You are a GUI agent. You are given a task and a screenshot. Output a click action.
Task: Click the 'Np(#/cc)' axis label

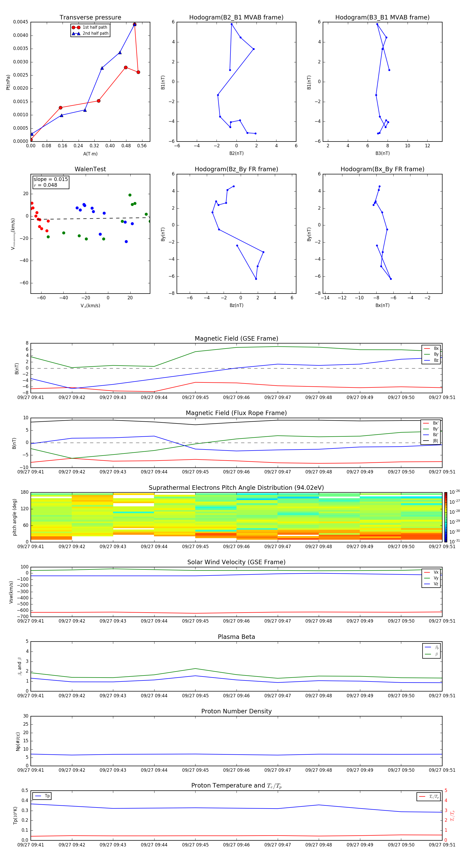click(18, 741)
